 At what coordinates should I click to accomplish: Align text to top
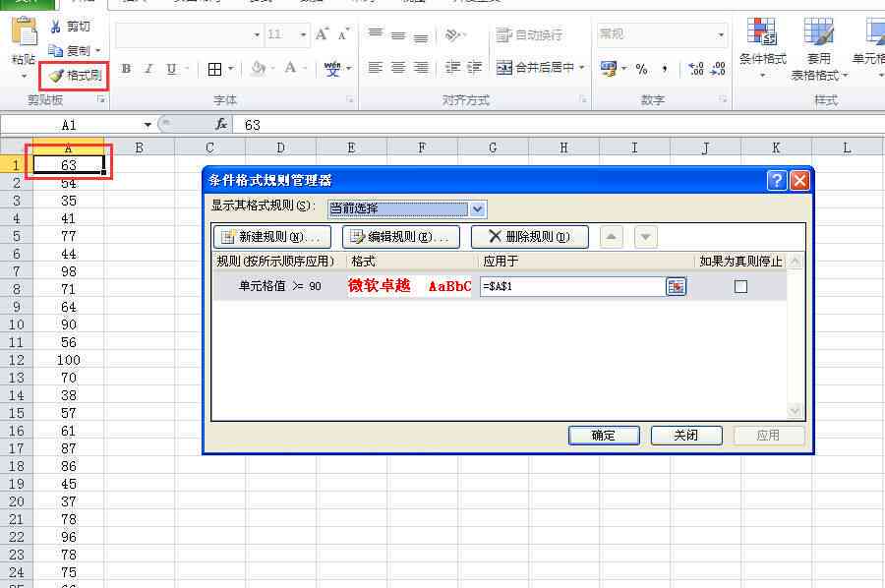click(x=376, y=33)
